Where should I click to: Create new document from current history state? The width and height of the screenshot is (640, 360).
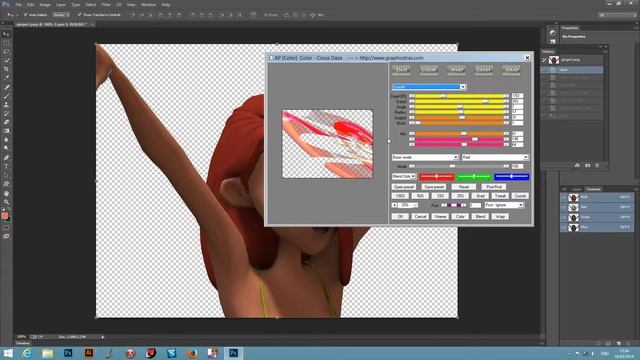tap(577, 165)
